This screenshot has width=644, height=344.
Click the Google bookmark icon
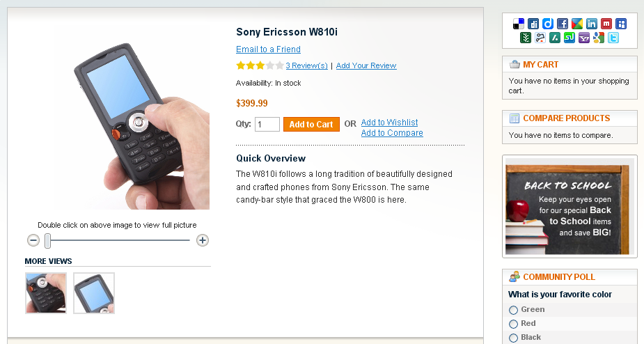pos(599,38)
